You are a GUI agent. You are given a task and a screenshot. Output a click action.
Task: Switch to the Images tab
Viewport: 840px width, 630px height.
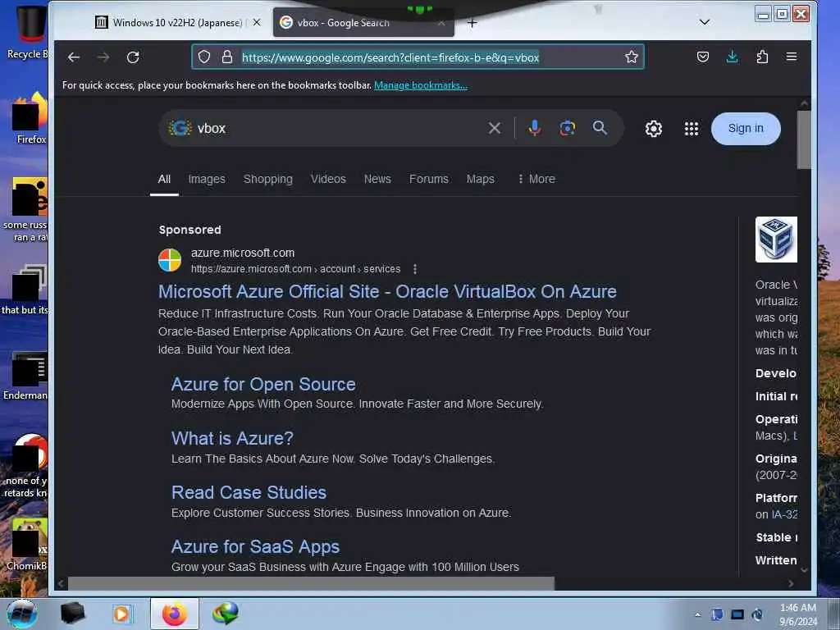click(x=207, y=179)
